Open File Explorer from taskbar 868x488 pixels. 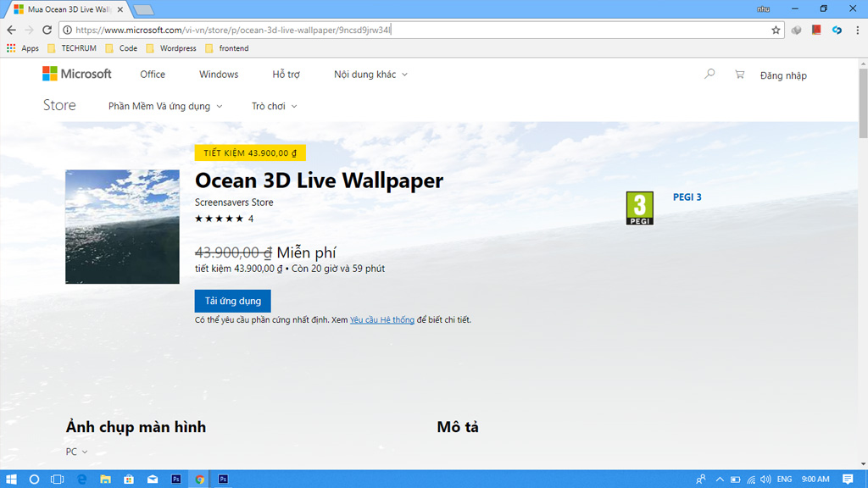click(105, 480)
